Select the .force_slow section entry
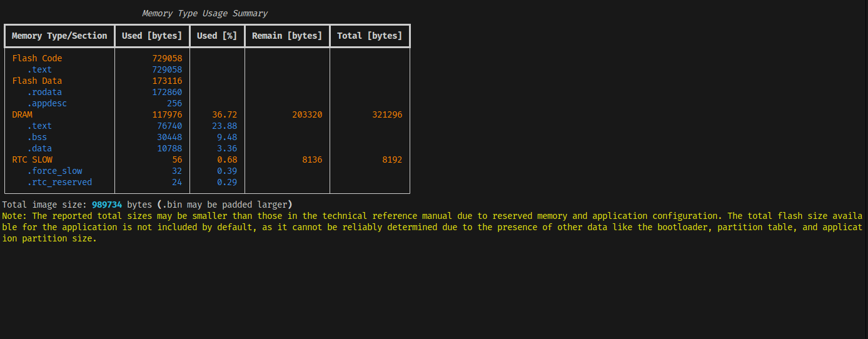 pos(54,171)
